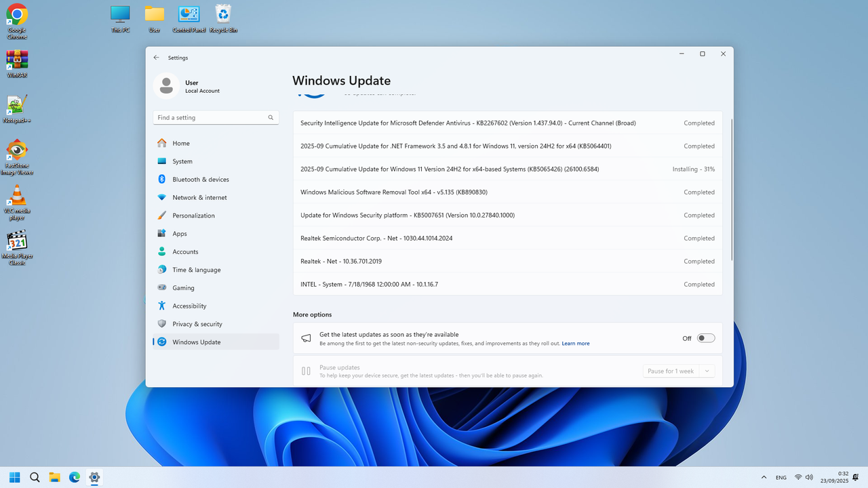Open the Apps settings page
868x488 pixels.
[x=216, y=234]
